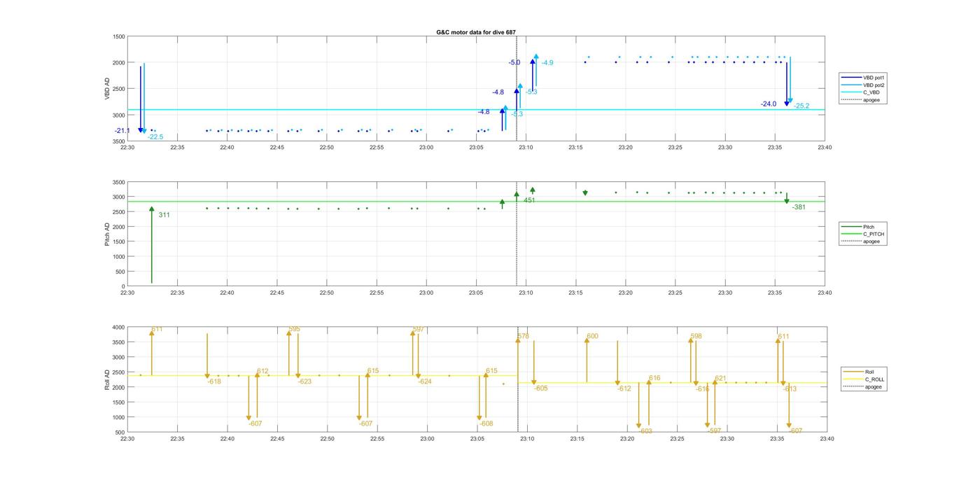This screenshot has width=980, height=485.
Task: Click the '600' roll data label
Action: [x=592, y=337]
